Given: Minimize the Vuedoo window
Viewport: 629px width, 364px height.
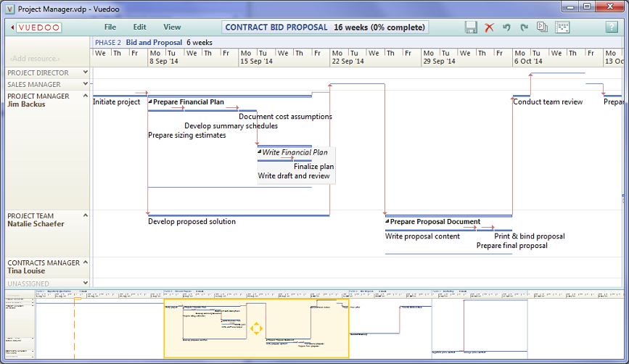Looking at the screenshot, I should pos(570,7).
